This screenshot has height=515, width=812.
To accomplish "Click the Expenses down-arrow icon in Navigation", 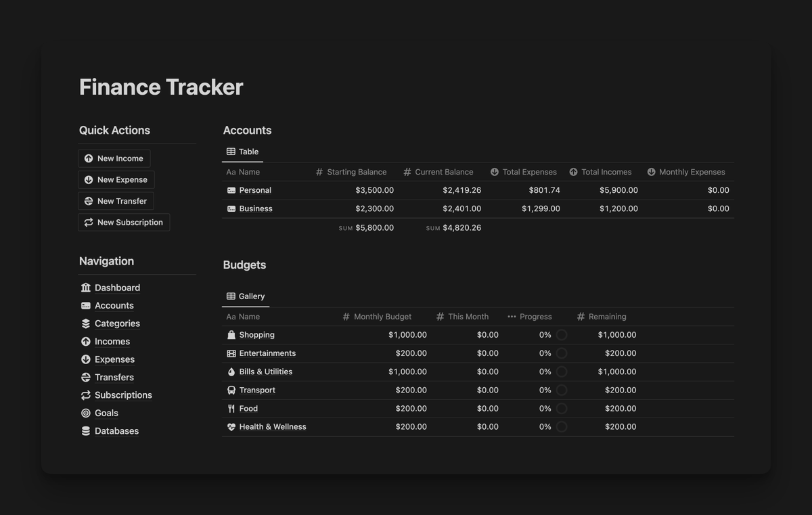I will pyautogui.click(x=86, y=359).
